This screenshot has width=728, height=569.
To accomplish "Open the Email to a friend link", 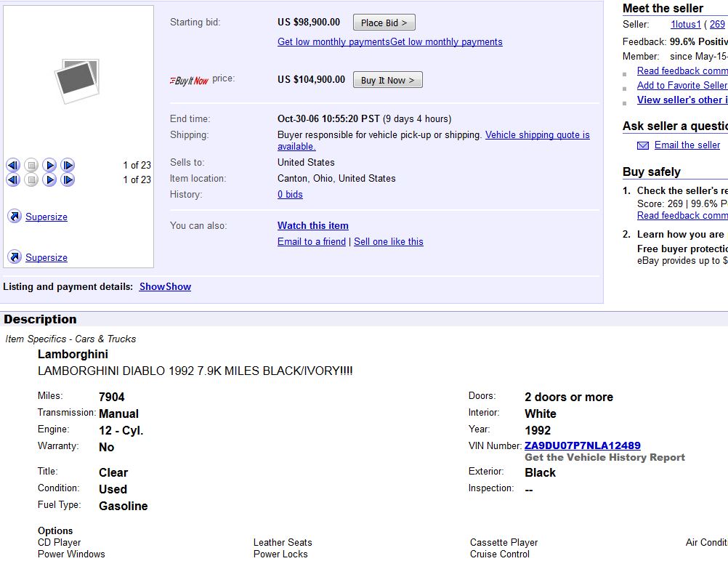I will pyautogui.click(x=311, y=241).
